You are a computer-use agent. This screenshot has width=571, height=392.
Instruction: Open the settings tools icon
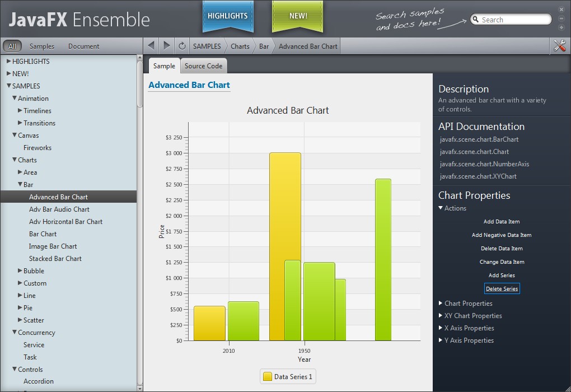tap(559, 46)
